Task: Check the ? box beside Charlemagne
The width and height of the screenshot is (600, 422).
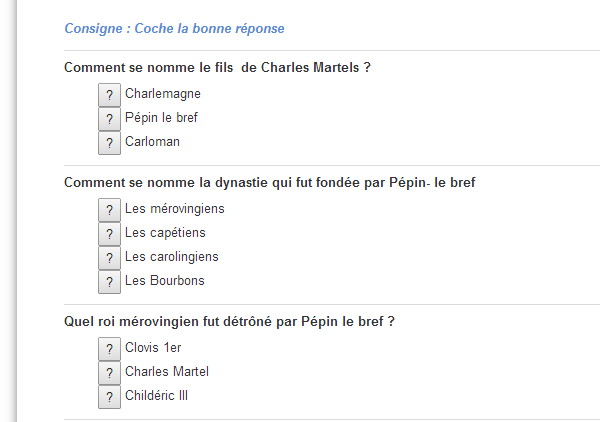Action: click(x=109, y=95)
